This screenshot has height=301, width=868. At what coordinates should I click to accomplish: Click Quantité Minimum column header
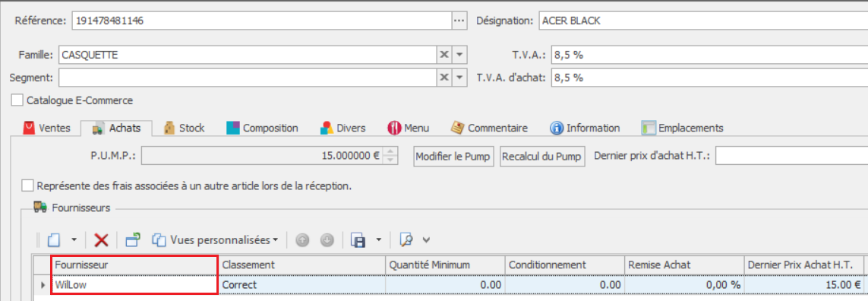[445, 265]
